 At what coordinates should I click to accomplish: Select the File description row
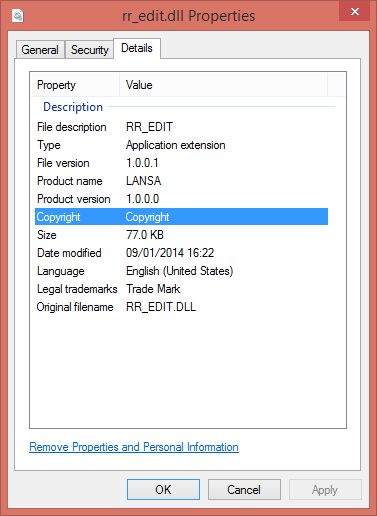pos(182,127)
